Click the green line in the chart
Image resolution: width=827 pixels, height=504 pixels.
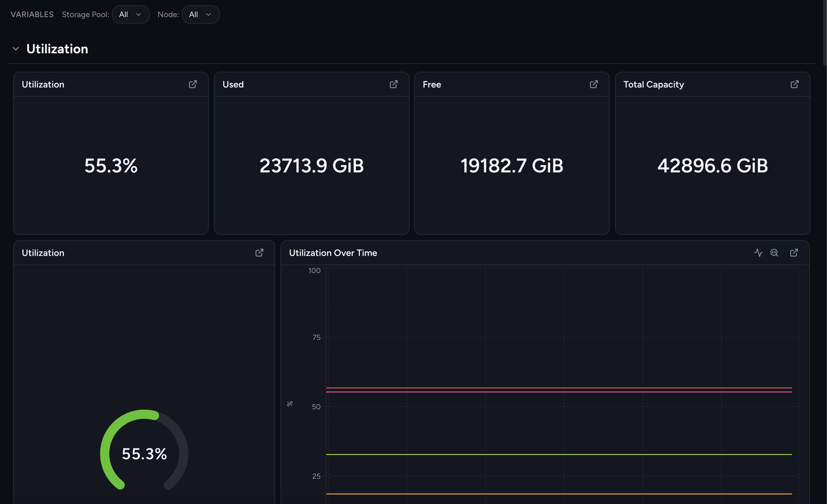[559, 454]
